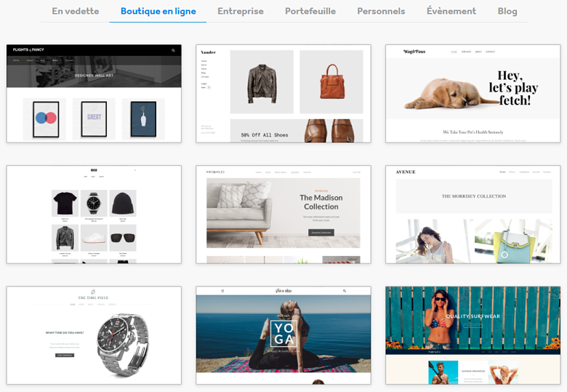This screenshot has height=392, width=567.
Task: Select the Madison Collection sofa template
Action: [283, 215]
